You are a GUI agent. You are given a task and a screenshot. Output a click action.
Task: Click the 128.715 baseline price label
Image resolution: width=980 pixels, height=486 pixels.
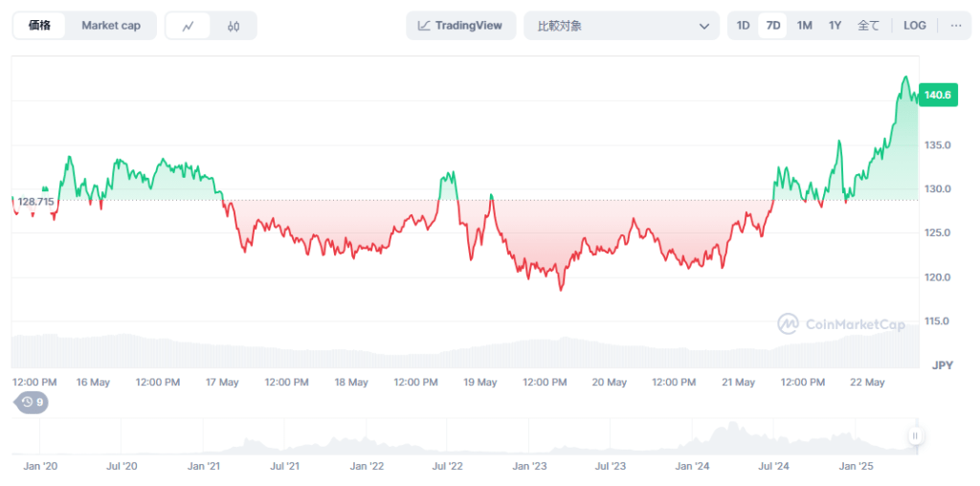click(35, 202)
